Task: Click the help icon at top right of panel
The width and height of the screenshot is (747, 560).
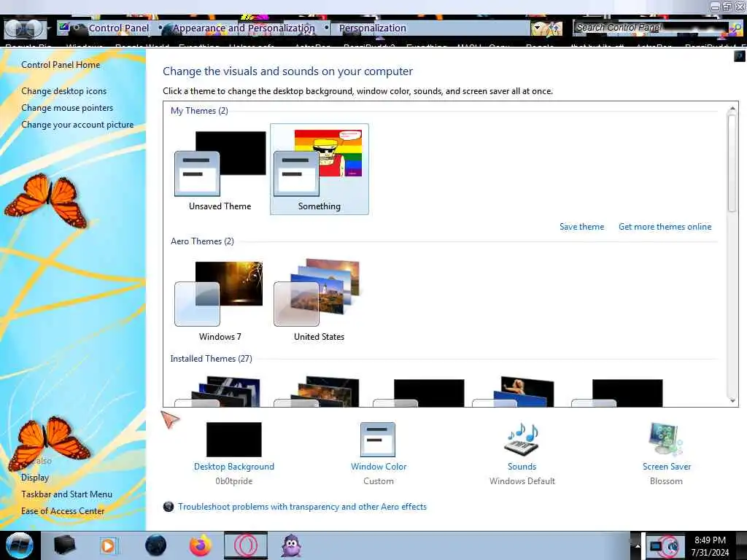Action: click(740, 56)
